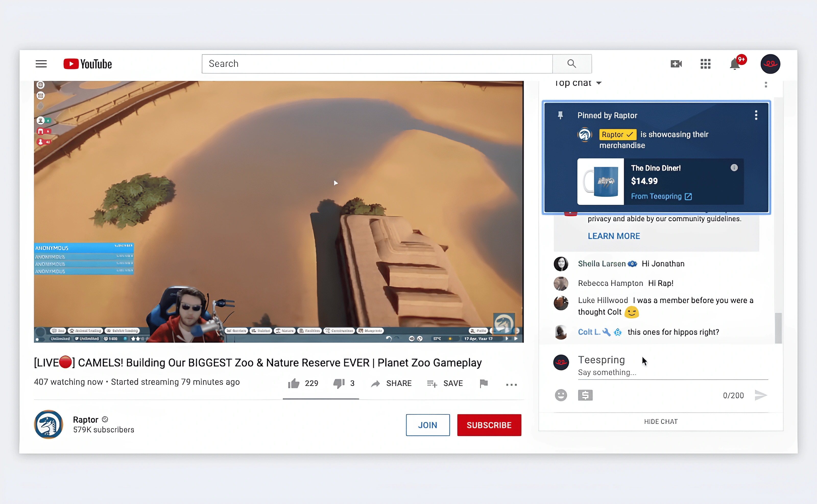This screenshot has height=504, width=817.
Task: Report the video using flag icon
Action: [484, 383]
